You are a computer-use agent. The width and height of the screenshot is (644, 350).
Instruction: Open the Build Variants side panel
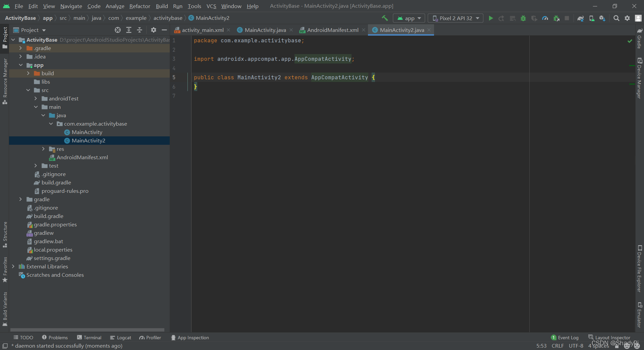coord(5,309)
